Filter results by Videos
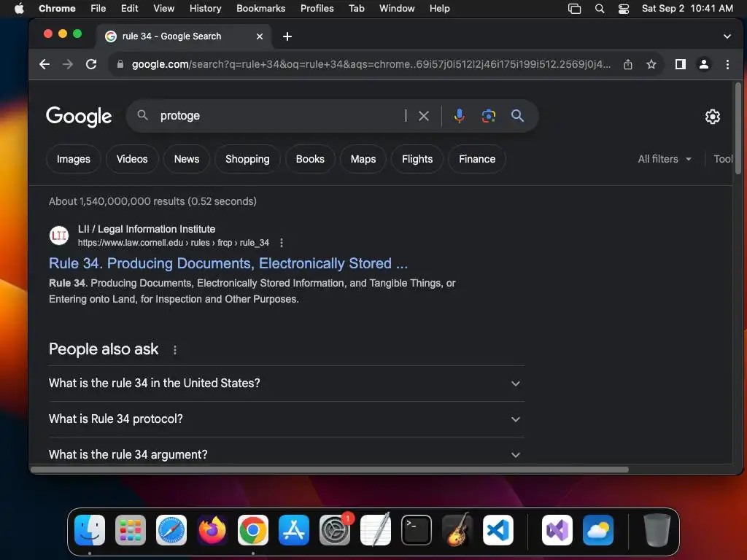This screenshot has width=747, height=560. coord(132,159)
